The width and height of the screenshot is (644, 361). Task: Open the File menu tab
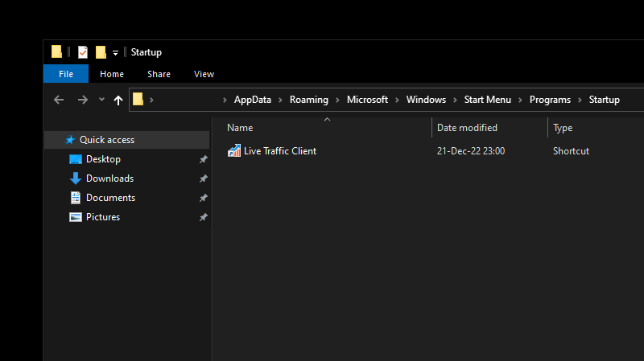pyautogui.click(x=66, y=74)
